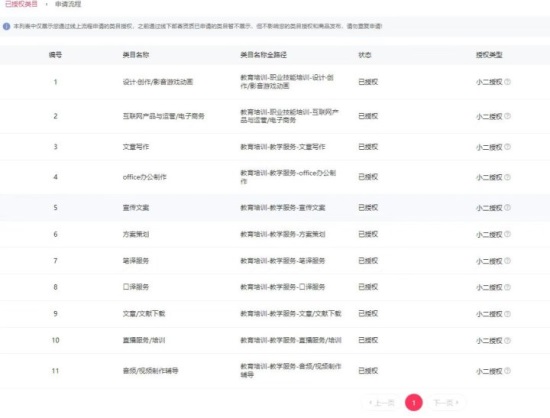550x418 pixels.
Task: Click the 授权类型 column header
Action: click(489, 55)
